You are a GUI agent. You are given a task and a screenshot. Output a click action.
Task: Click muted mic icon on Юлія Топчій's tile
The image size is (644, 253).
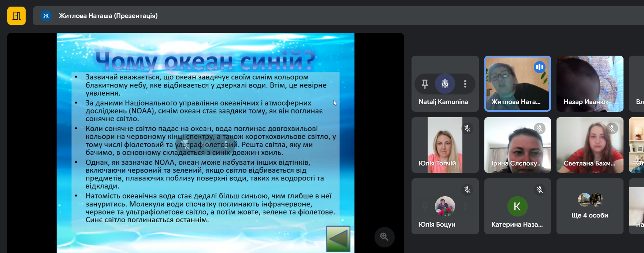467,129
